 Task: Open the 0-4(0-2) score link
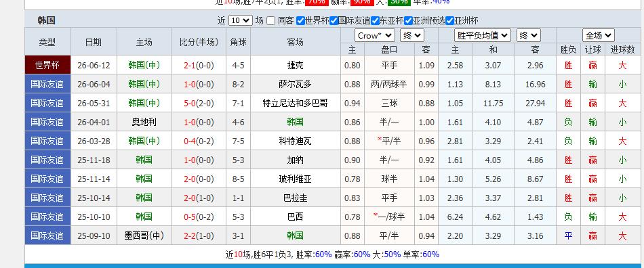(199, 141)
